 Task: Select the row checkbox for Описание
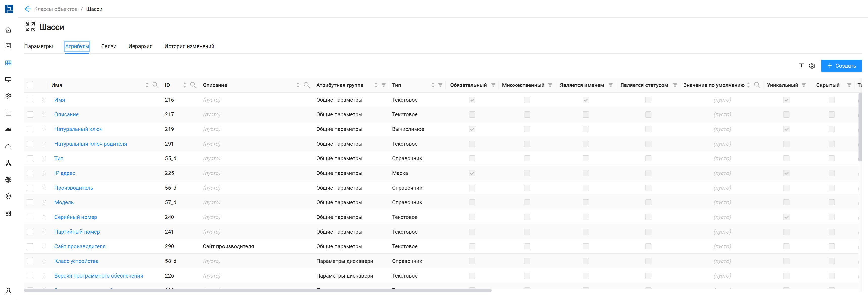point(30,114)
